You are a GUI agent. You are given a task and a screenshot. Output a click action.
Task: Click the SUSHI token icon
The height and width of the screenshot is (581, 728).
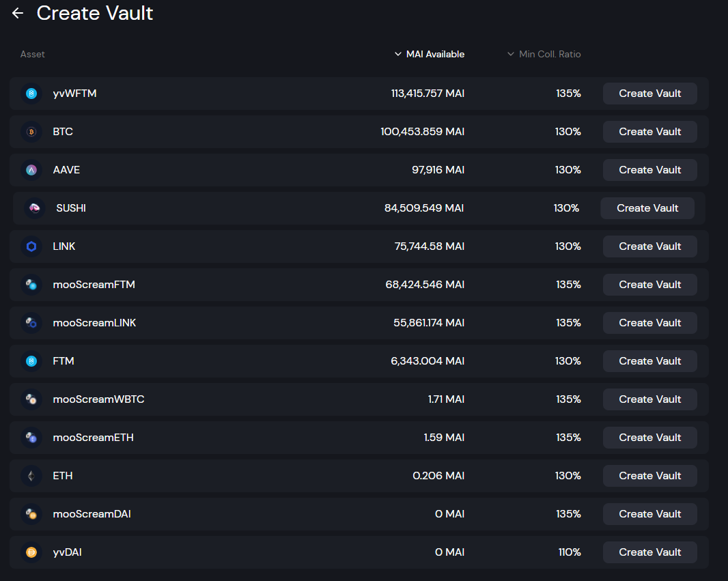click(35, 208)
